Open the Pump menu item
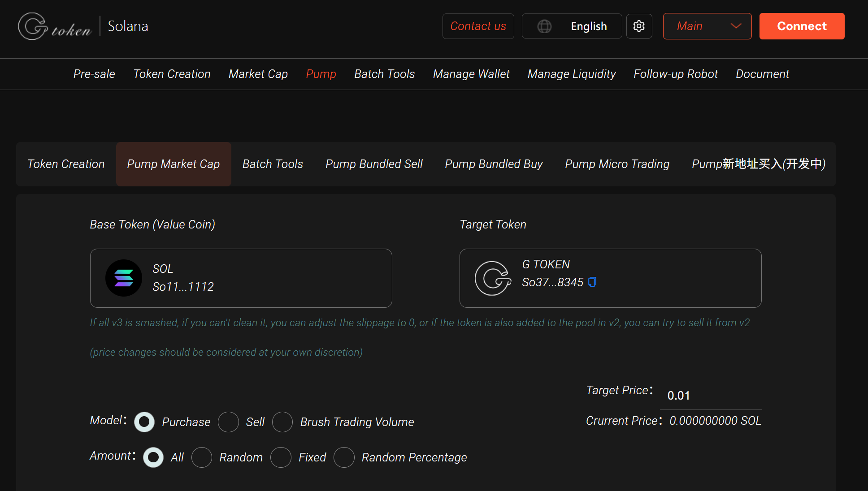The image size is (868, 491). 321,74
